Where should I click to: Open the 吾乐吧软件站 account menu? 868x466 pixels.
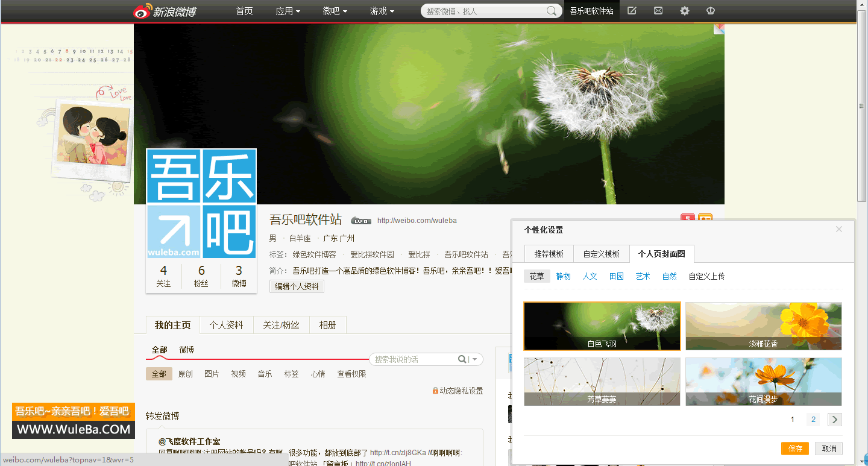[592, 11]
